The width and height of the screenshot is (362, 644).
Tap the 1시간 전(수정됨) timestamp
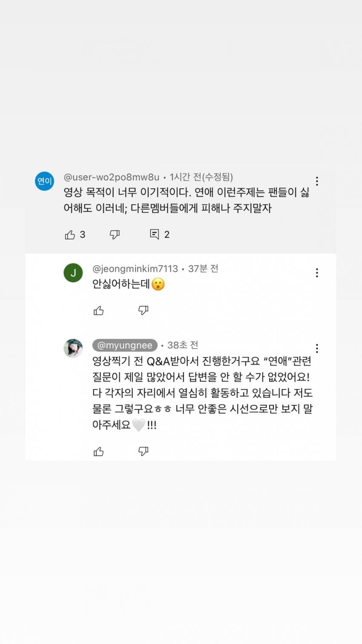click(x=201, y=177)
